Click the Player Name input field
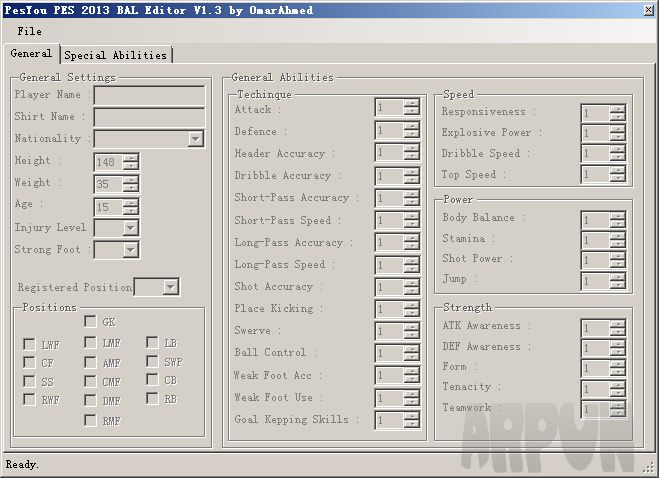Viewport: 659px width, 478px height. 149,96
